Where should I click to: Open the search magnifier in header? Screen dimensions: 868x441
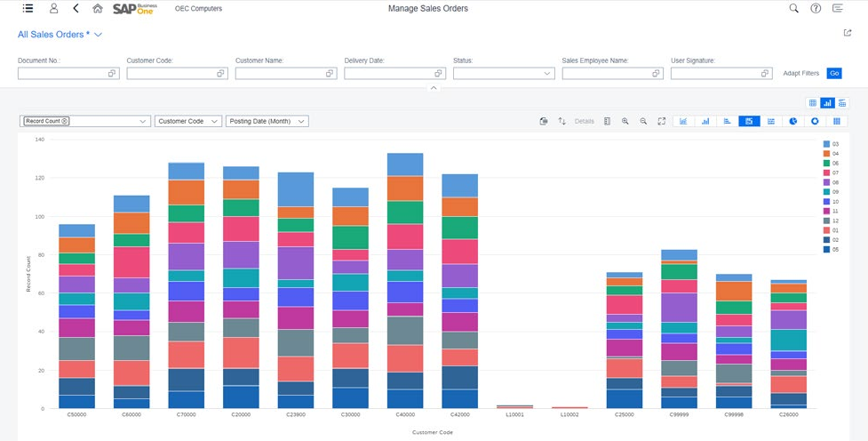pyautogui.click(x=794, y=9)
